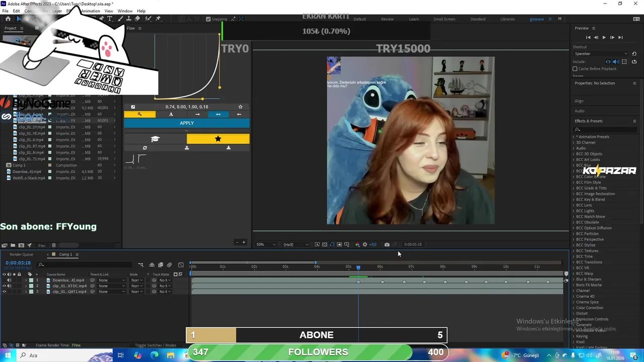
Task: Delete selected project item trash icon
Action: [54, 245]
